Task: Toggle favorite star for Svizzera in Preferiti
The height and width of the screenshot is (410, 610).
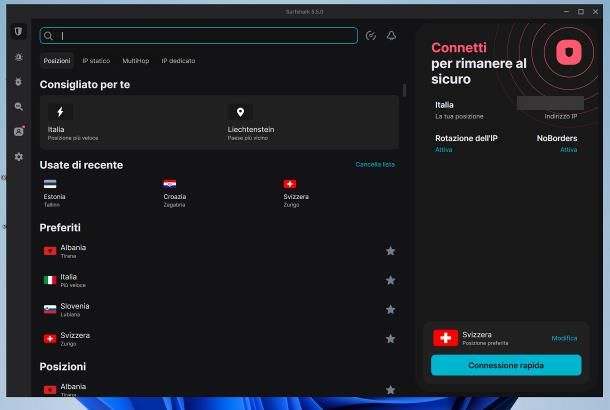Action: 391,339
